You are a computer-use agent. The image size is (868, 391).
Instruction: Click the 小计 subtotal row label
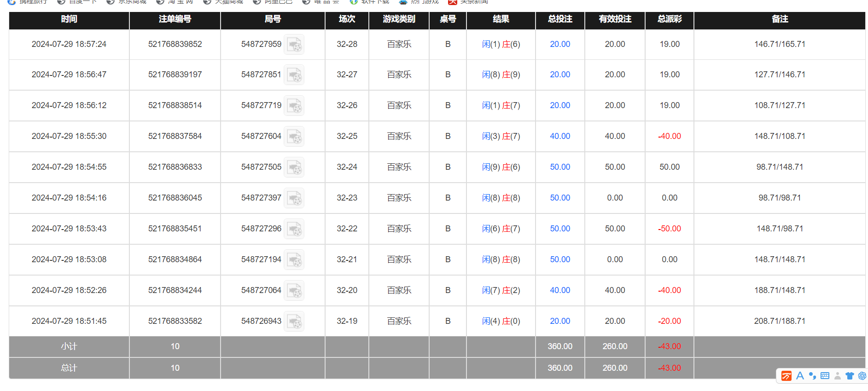[x=69, y=346]
